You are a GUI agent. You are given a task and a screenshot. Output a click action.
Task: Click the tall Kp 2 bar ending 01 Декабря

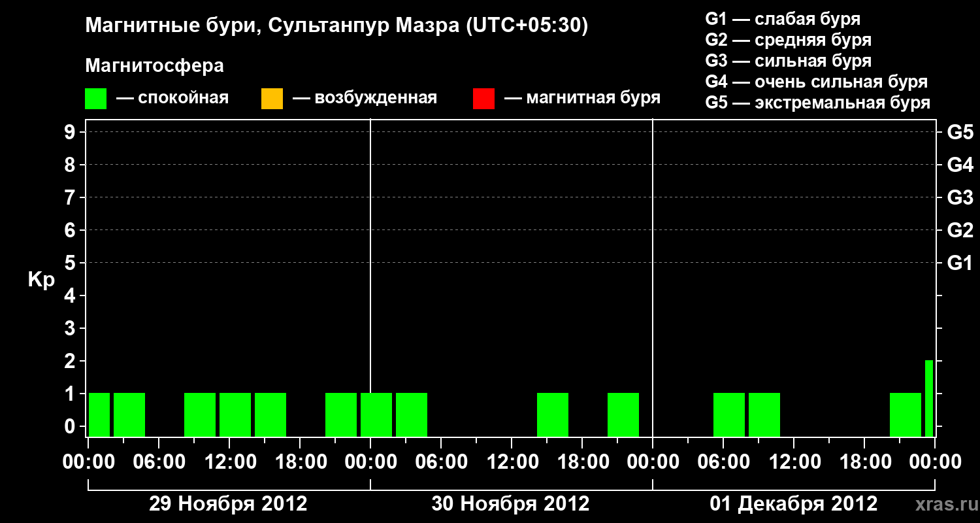point(929,398)
